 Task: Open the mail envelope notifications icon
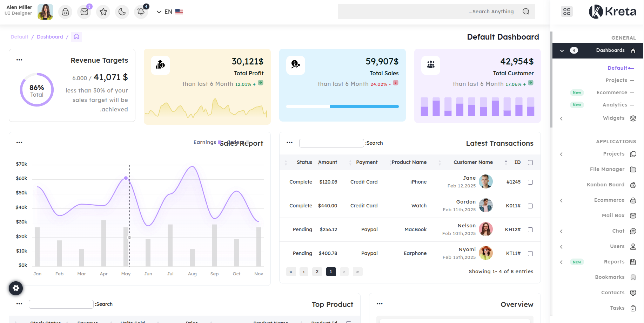84,12
